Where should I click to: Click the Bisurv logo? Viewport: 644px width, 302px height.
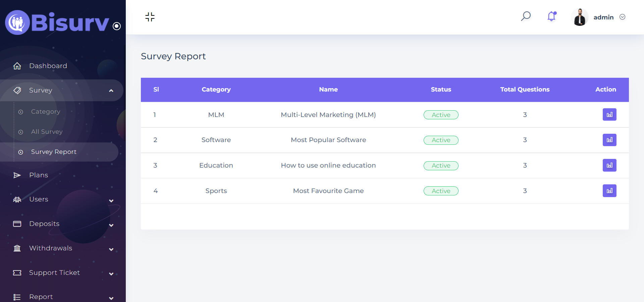tap(57, 22)
